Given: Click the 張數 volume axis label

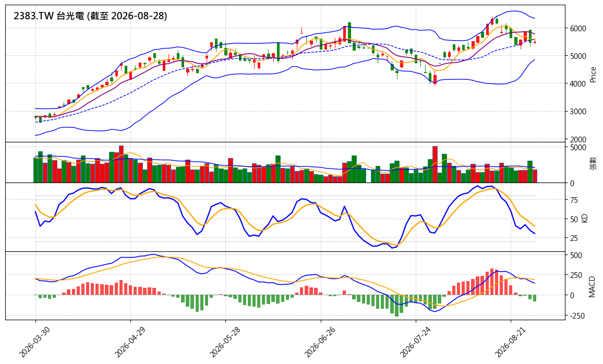Looking at the screenshot, I should pos(593,163).
